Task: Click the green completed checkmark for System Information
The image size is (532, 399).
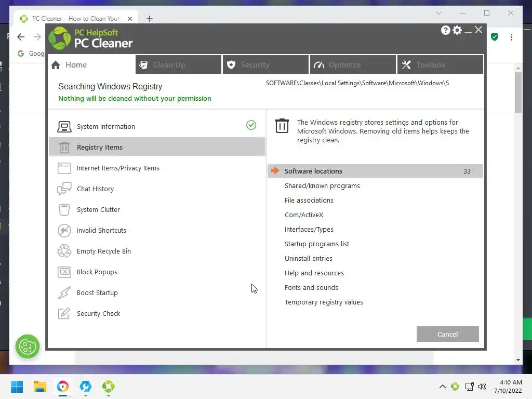Action: point(251,125)
